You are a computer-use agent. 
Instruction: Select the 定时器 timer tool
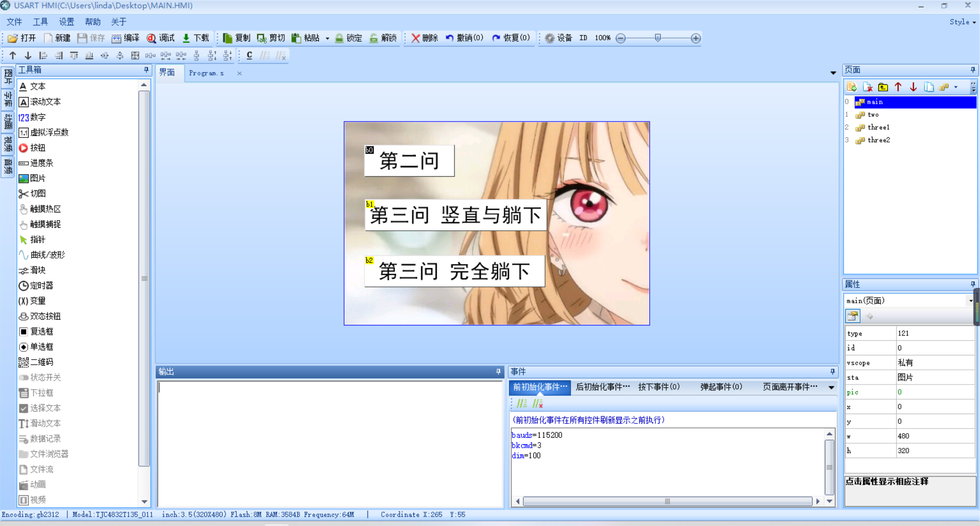[36, 285]
